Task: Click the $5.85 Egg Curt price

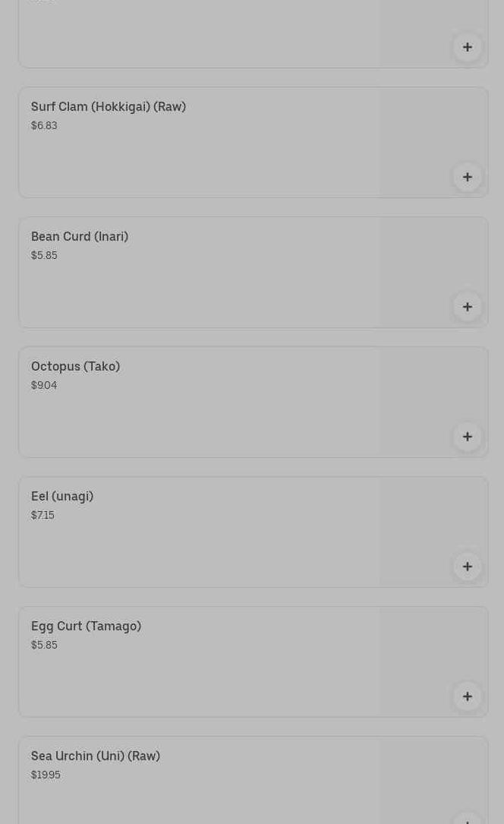Action: [44, 645]
